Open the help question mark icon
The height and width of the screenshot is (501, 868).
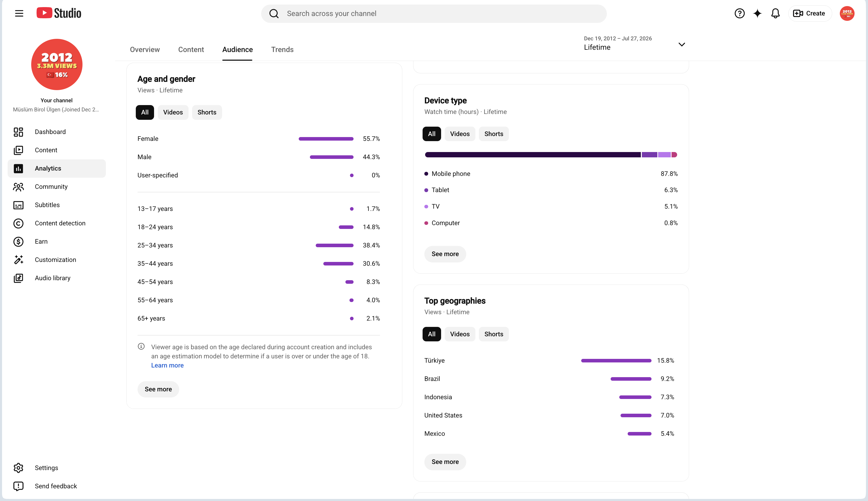coord(739,13)
